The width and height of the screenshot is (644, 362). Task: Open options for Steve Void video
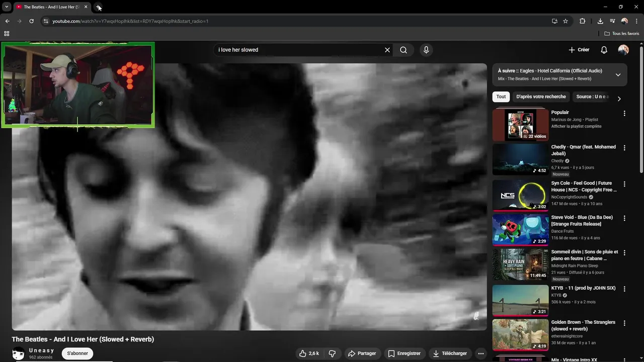[x=624, y=218]
